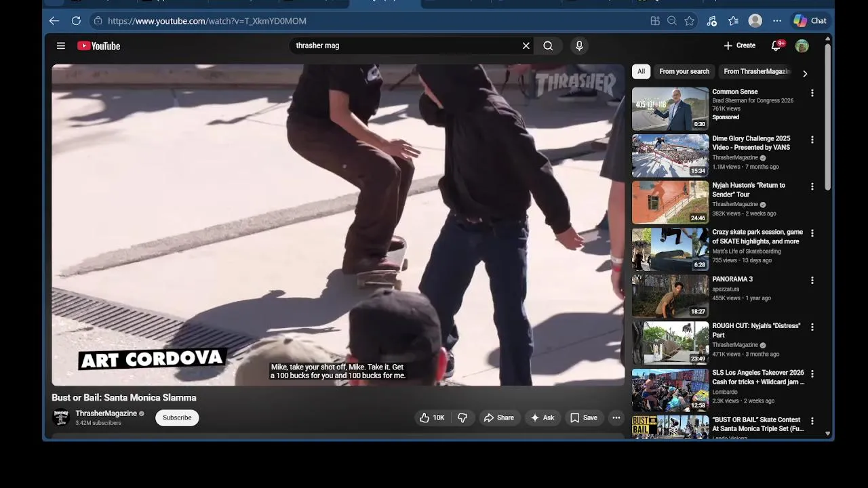Open ThrasherMagazine channel avatar
Viewport: 868px width, 488px height.
click(61, 418)
